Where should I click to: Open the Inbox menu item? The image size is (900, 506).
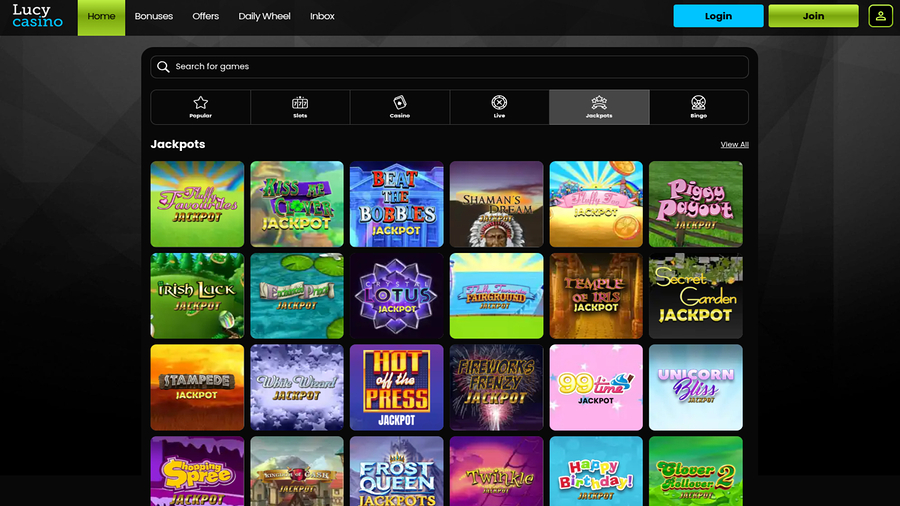point(322,16)
